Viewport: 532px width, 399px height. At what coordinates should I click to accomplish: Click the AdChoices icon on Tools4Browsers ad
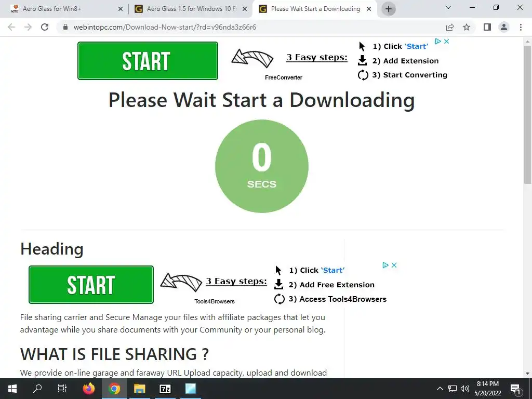pyautogui.click(x=385, y=265)
